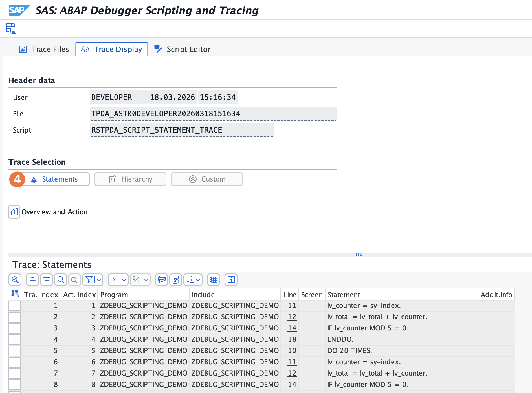Click the Statement column header
Image resolution: width=532 pixels, height=393 pixels.
coord(401,295)
